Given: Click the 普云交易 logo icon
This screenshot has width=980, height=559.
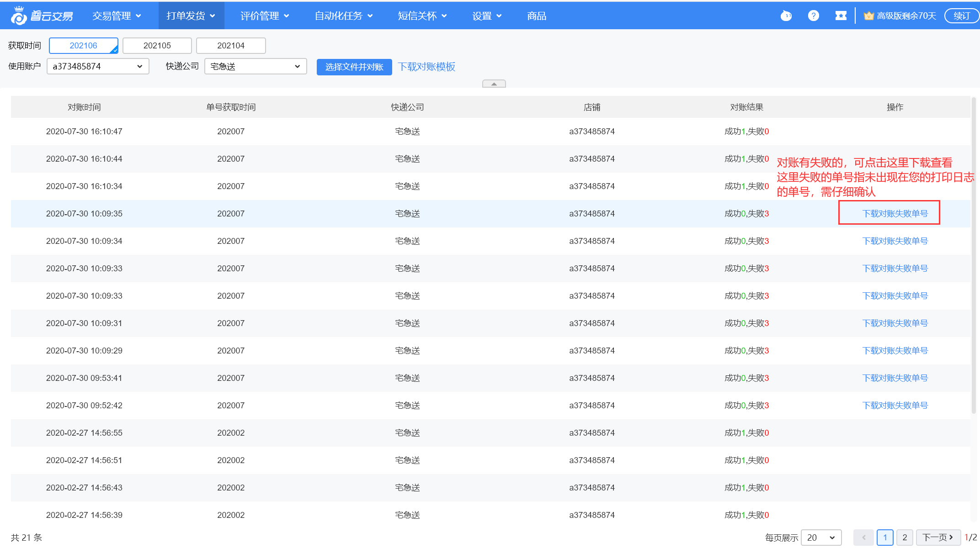Looking at the screenshot, I should [19, 16].
